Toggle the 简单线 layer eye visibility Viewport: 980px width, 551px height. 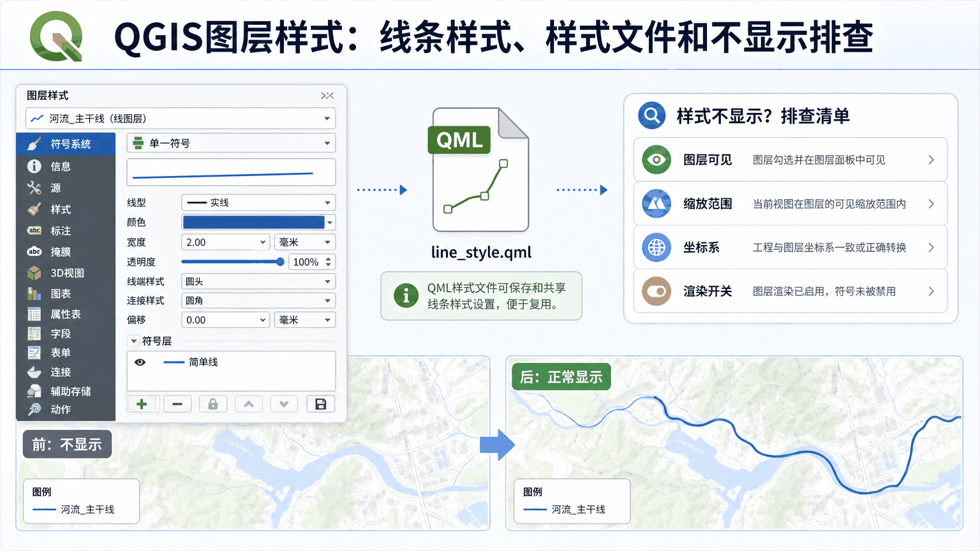(x=140, y=362)
